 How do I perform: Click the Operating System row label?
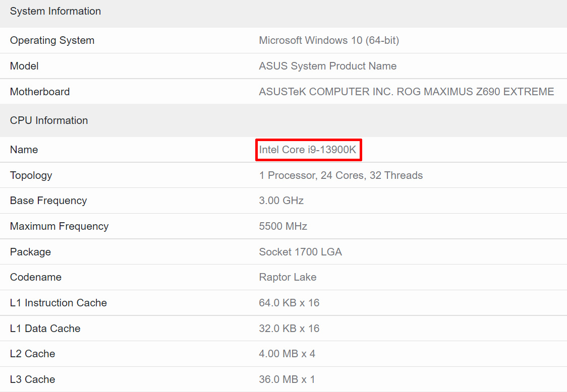(x=52, y=40)
